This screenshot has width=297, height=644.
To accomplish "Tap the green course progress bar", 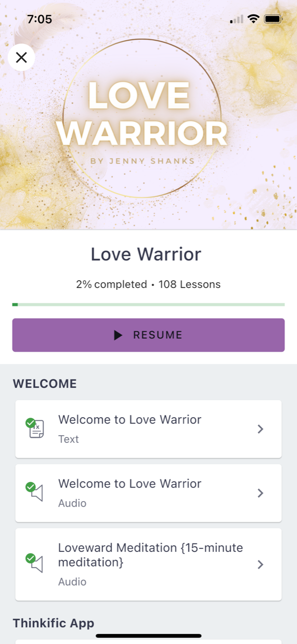I will coord(148,304).
